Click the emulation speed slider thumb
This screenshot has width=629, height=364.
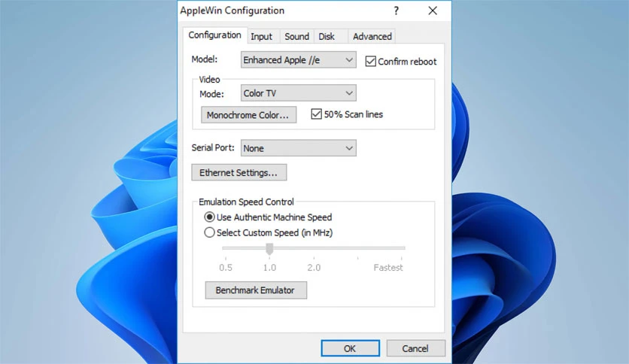pyautogui.click(x=269, y=249)
